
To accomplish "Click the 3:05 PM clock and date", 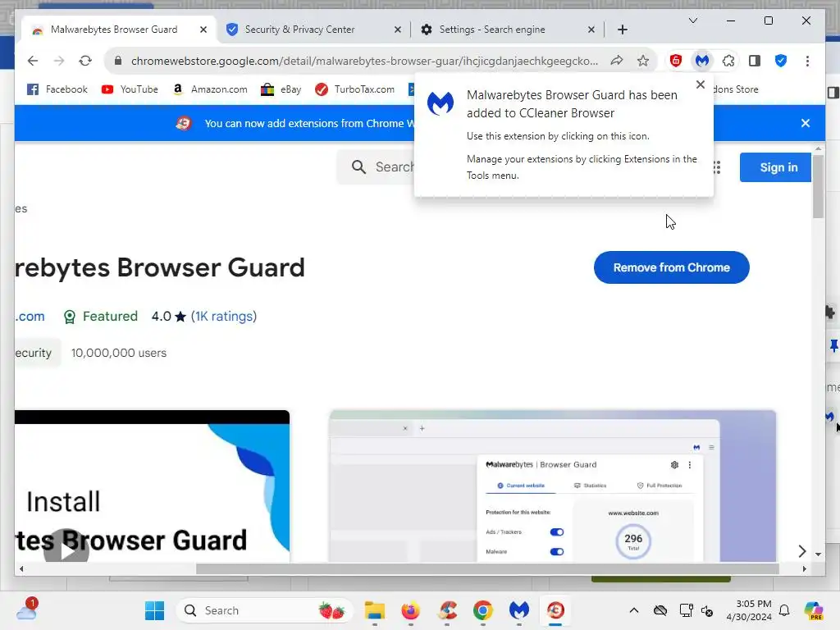I will coord(749,610).
